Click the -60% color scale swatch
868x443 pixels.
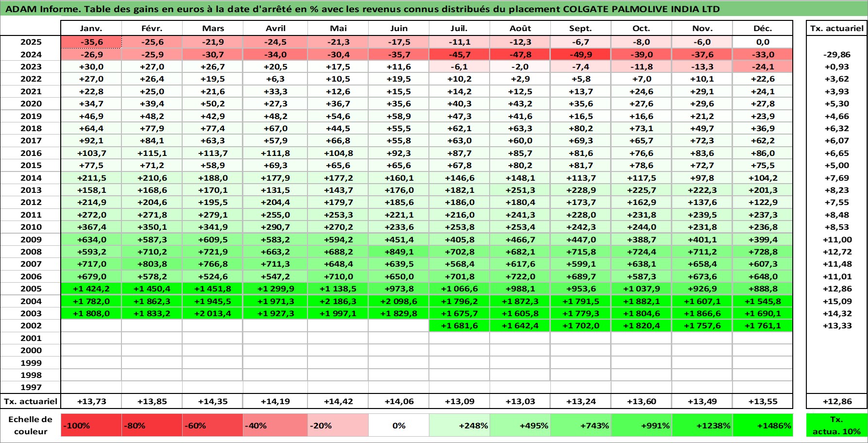(x=213, y=426)
